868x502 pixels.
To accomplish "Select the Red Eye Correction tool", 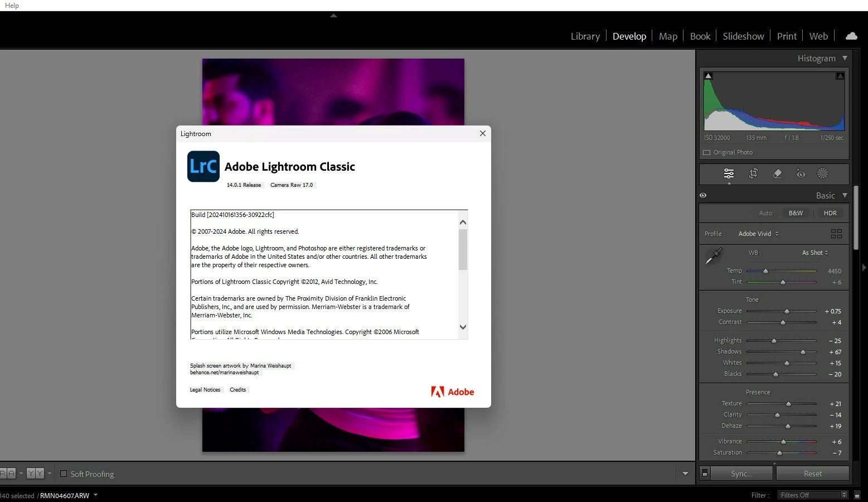I will pyautogui.click(x=801, y=173).
